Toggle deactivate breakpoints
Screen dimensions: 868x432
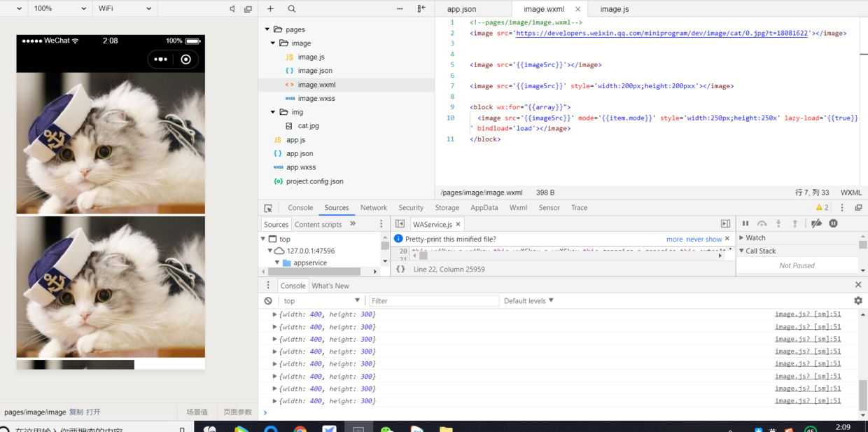coord(816,223)
